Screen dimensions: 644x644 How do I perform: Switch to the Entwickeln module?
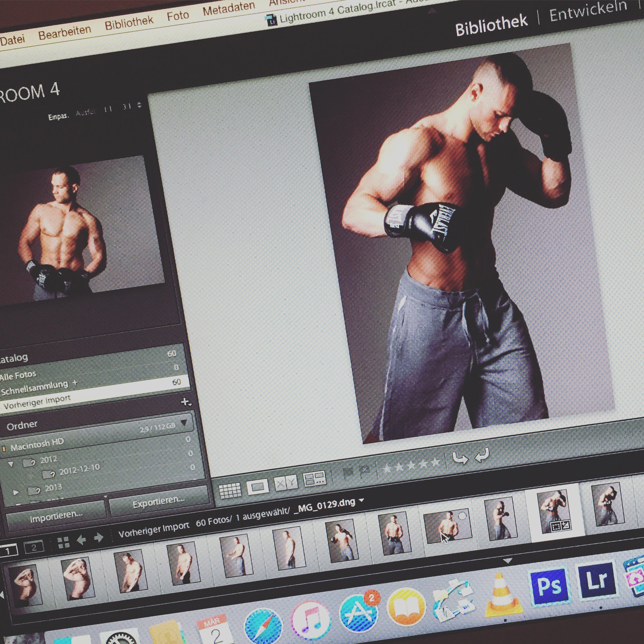588,11
